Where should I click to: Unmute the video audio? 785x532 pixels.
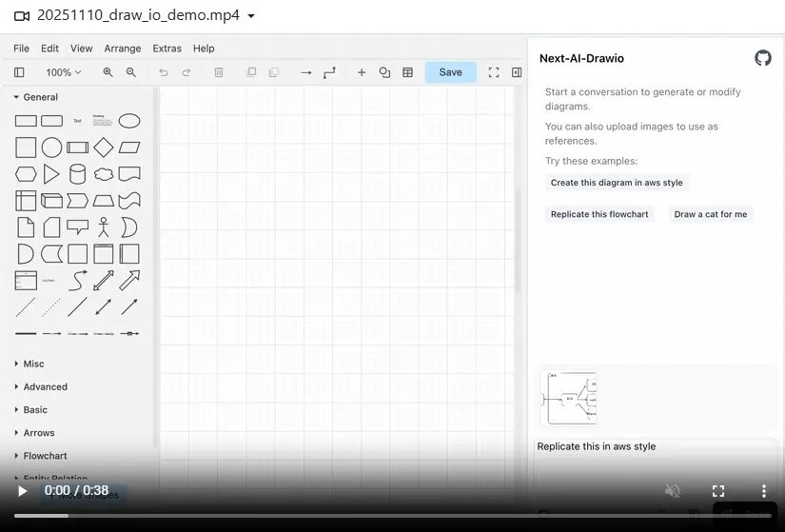[x=673, y=491]
